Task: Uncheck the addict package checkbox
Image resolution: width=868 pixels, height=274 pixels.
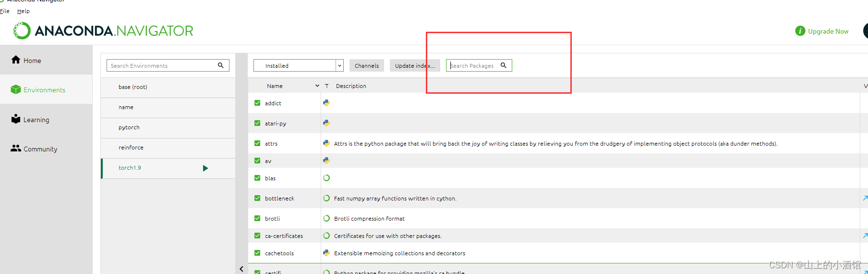Action: [257, 103]
